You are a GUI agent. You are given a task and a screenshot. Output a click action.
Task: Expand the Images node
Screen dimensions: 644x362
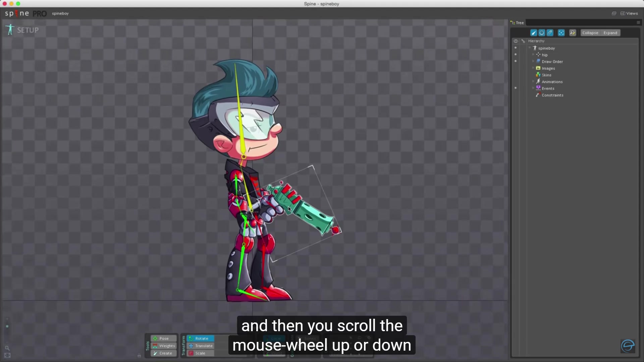tap(533, 68)
